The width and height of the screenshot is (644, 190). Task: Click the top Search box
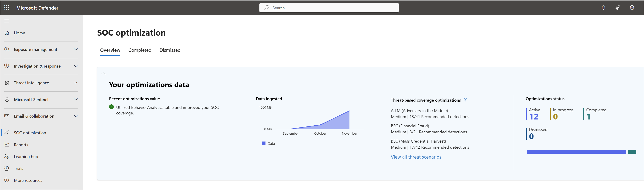(x=329, y=8)
